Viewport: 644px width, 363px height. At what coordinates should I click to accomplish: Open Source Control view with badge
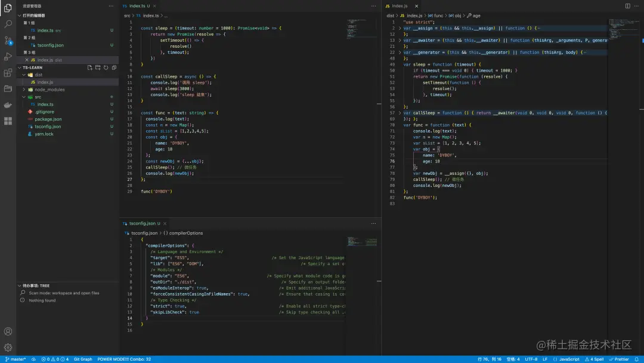[8, 40]
